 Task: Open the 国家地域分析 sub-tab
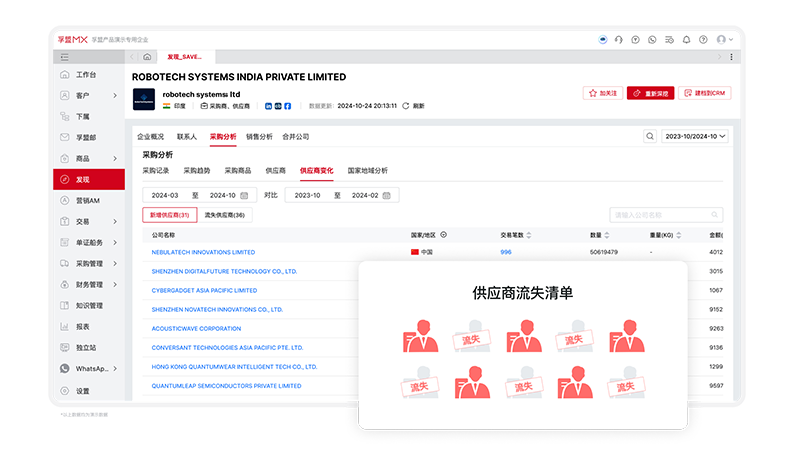[x=367, y=171]
